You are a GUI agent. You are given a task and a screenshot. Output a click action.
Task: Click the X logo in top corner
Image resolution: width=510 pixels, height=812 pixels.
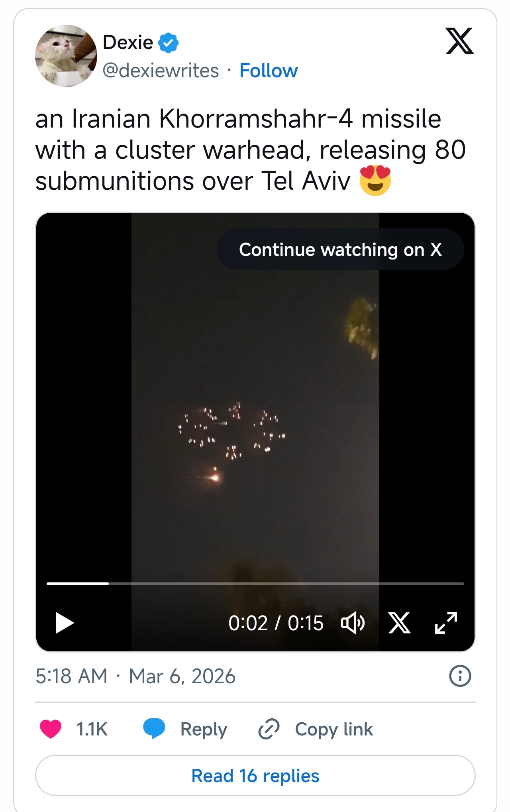coord(460,41)
